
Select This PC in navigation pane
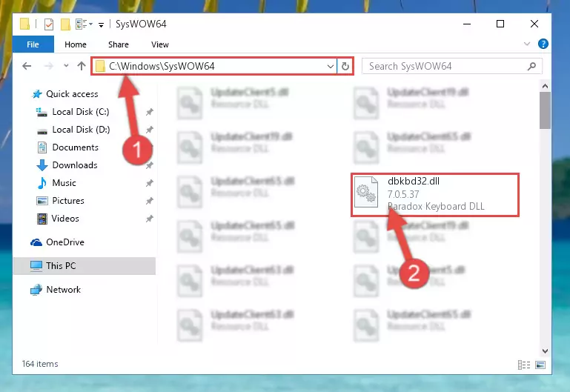tap(84, 266)
